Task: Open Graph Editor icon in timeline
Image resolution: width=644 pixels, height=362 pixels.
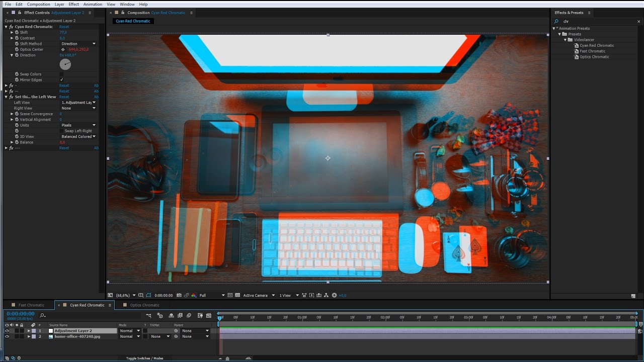Action: [209, 315]
